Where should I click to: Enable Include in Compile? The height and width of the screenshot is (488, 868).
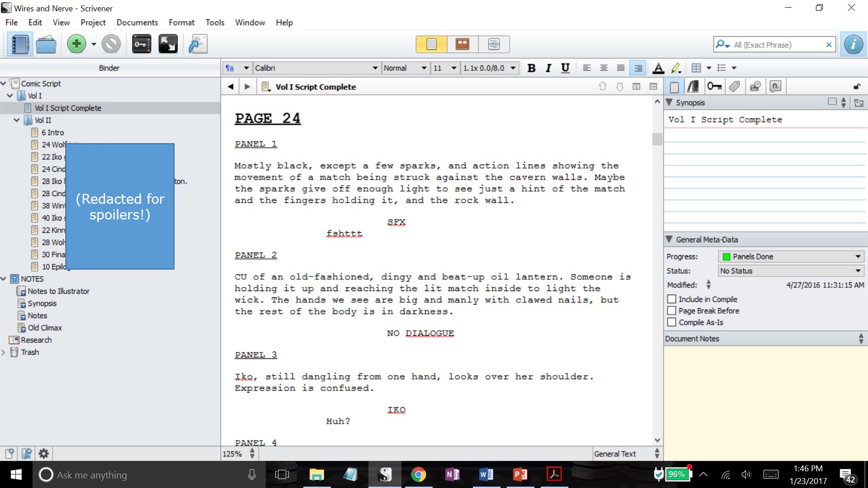672,299
